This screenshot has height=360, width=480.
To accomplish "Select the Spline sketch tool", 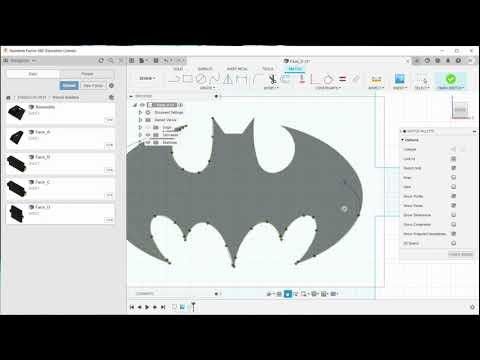I will click(214, 79).
